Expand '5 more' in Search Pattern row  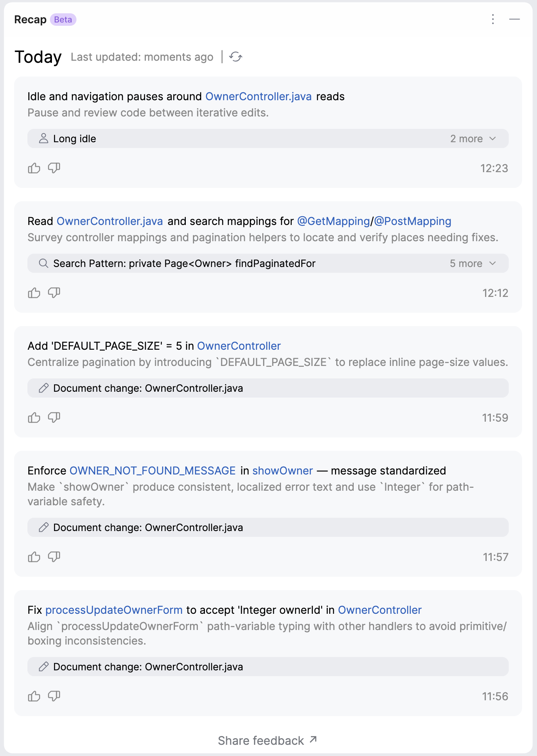click(473, 264)
